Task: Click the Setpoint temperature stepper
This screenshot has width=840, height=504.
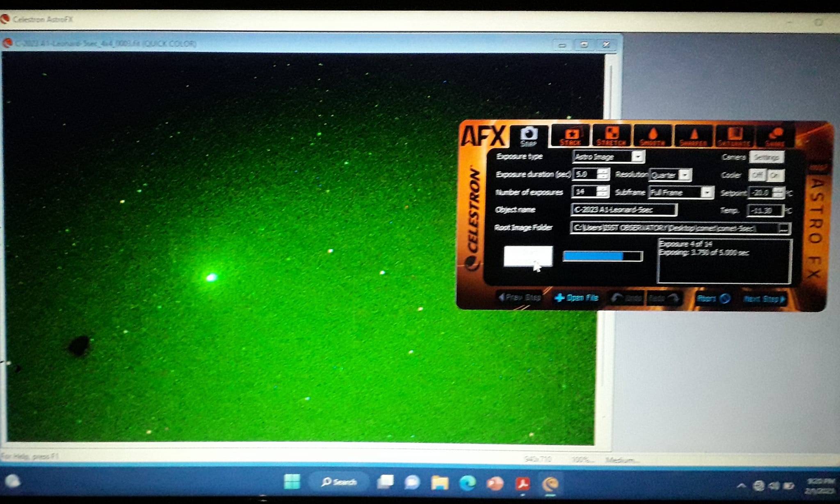Action: click(778, 192)
